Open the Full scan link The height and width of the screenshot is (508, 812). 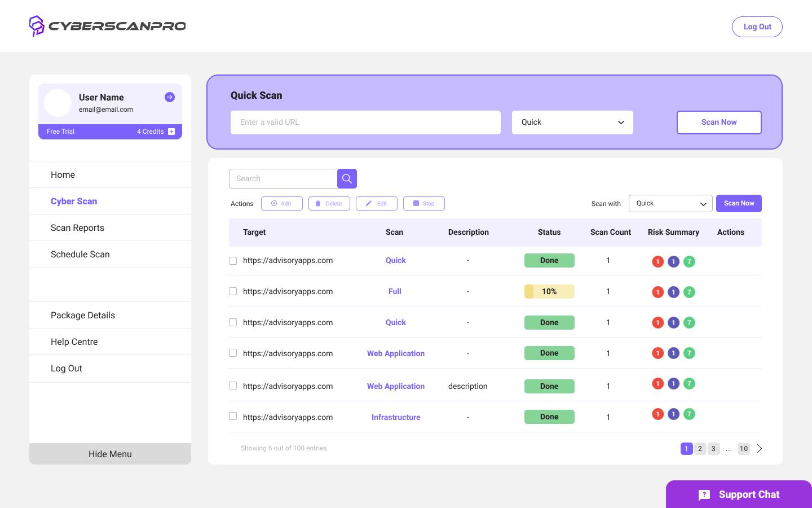[395, 291]
